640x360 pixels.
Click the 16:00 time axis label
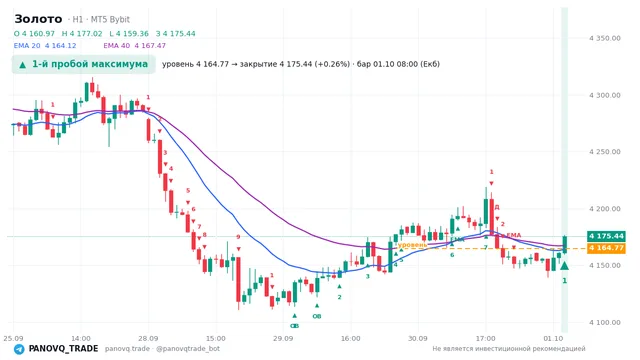click(351, 338)
